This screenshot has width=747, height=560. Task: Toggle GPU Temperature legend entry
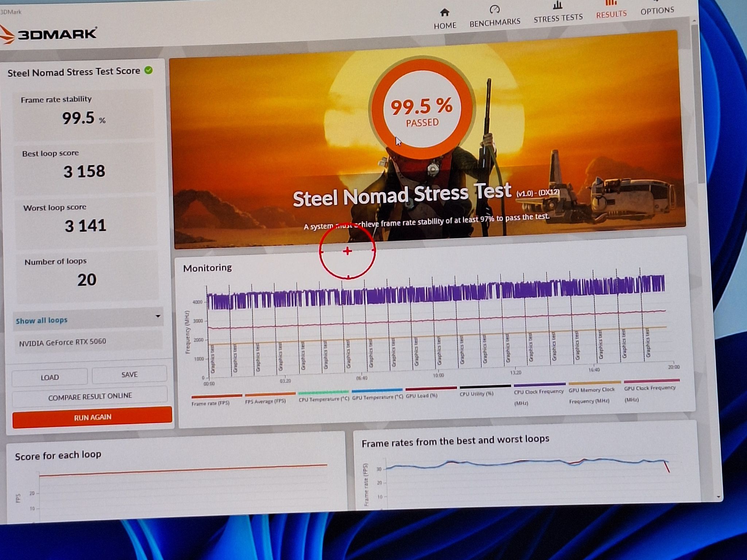[377, 394]
